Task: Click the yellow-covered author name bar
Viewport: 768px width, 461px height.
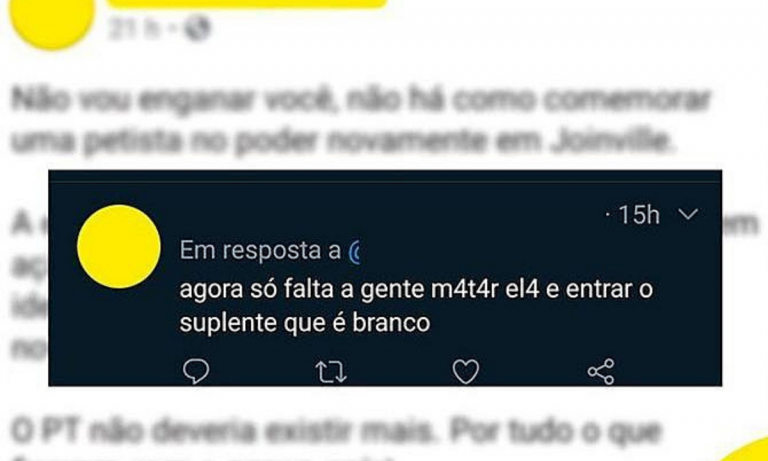Action: point(247,4)
